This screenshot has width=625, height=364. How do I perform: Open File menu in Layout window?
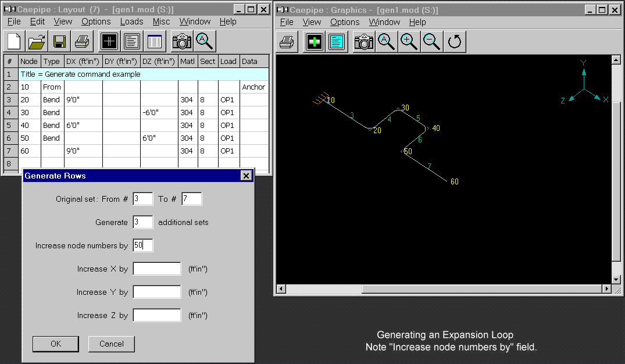tap(14, 22)
